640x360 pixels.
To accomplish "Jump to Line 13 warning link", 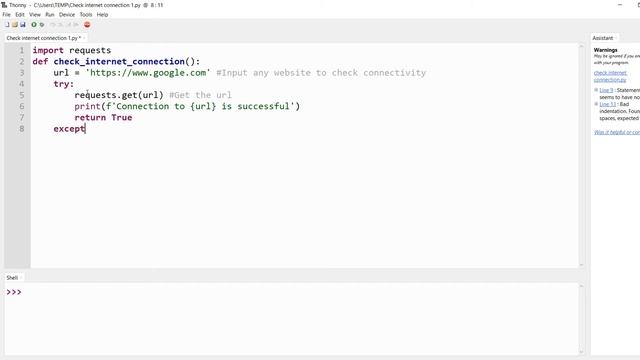I will (607, 104).
